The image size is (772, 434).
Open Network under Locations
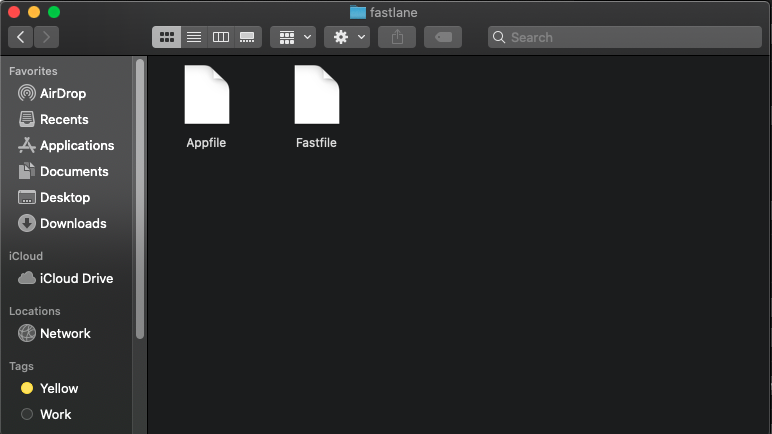[66, 334]
